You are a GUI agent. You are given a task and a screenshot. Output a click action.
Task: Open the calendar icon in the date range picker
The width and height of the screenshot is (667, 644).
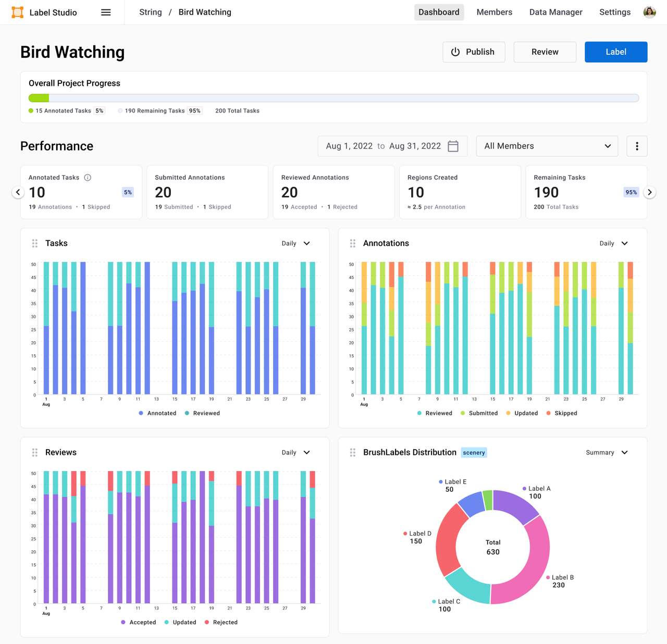(452, 146)
